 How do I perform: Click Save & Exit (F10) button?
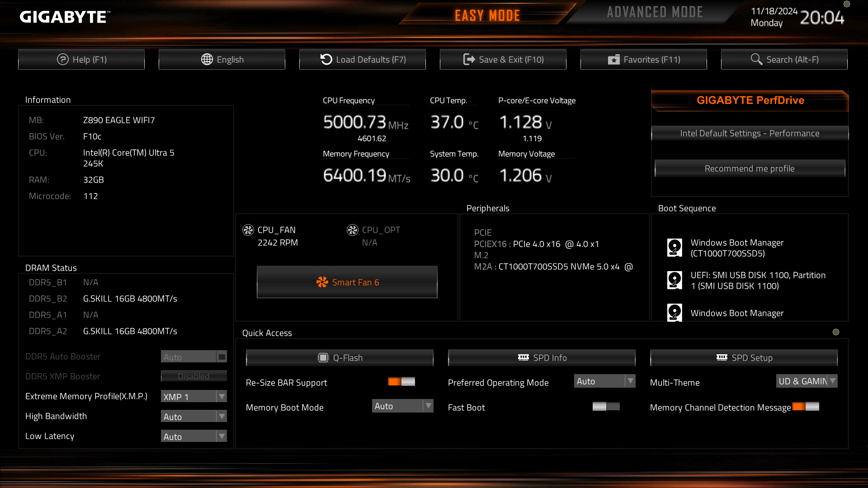point(503,59)
